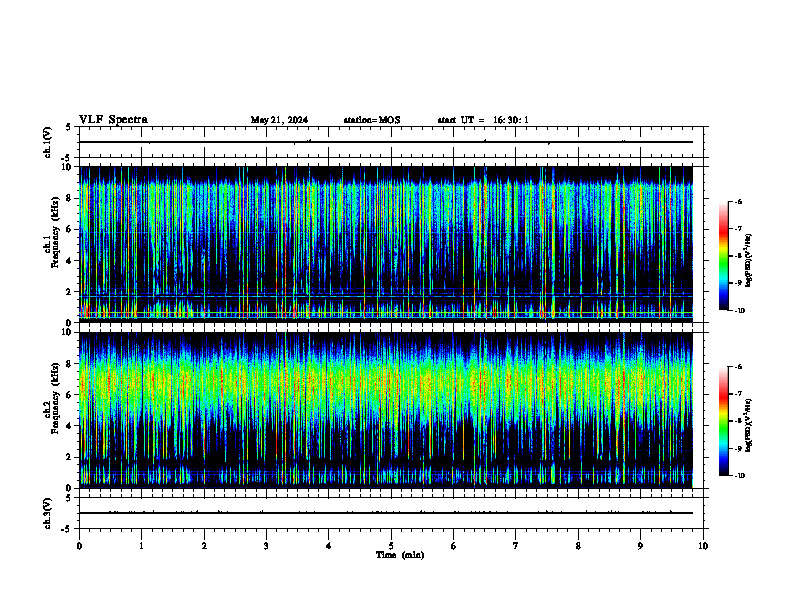Click the ch.1 color bar "-10" tick label

(739, 311)
